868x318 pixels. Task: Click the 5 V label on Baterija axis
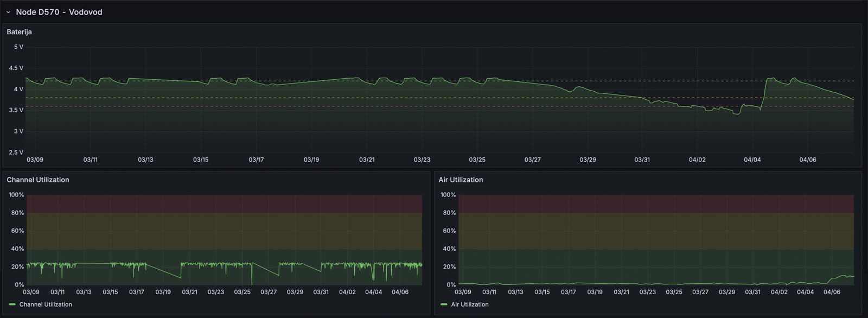pyautogui.click(x=18, y=47)
